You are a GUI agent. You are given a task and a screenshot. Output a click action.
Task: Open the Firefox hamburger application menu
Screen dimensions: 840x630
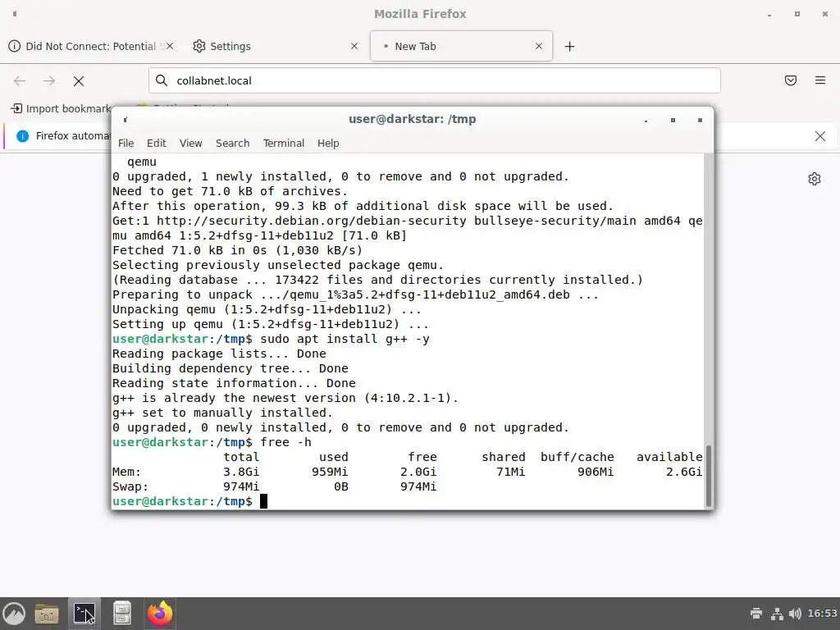point(820,80)
